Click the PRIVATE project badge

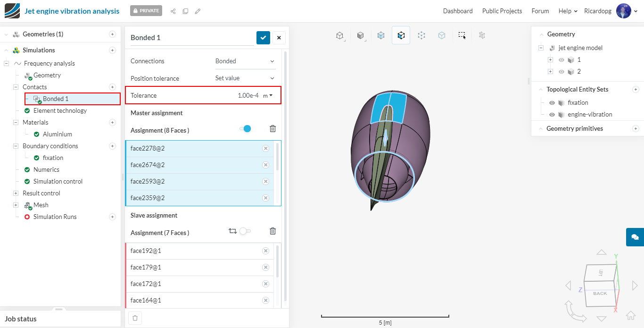[x=146, y=11]
